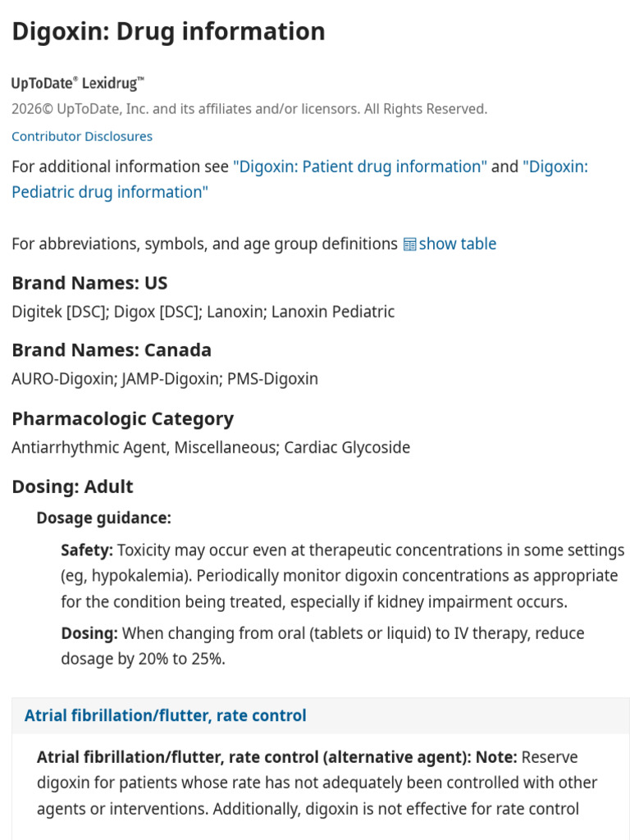Screen dimensions: 630x840
Task: Click the Pharmacologic Category heading
Action: pos(123,418)
